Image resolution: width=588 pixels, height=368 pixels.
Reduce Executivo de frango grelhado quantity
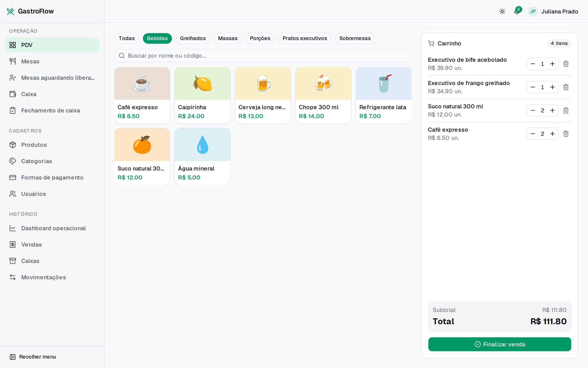(x=533, y=87)
